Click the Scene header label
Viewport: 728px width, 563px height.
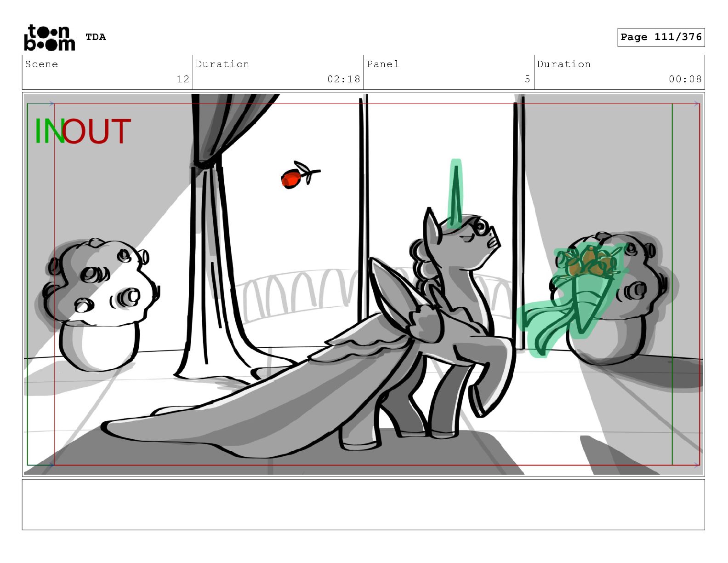click(x=41, y=64)
